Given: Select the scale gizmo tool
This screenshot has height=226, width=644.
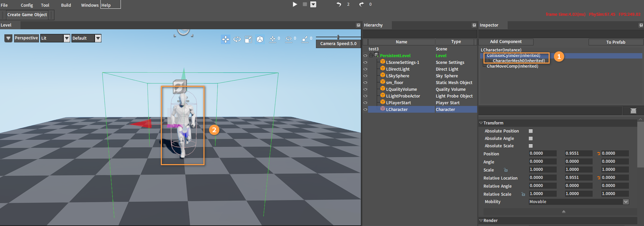Looking at the screenshot, I should 248,39.
